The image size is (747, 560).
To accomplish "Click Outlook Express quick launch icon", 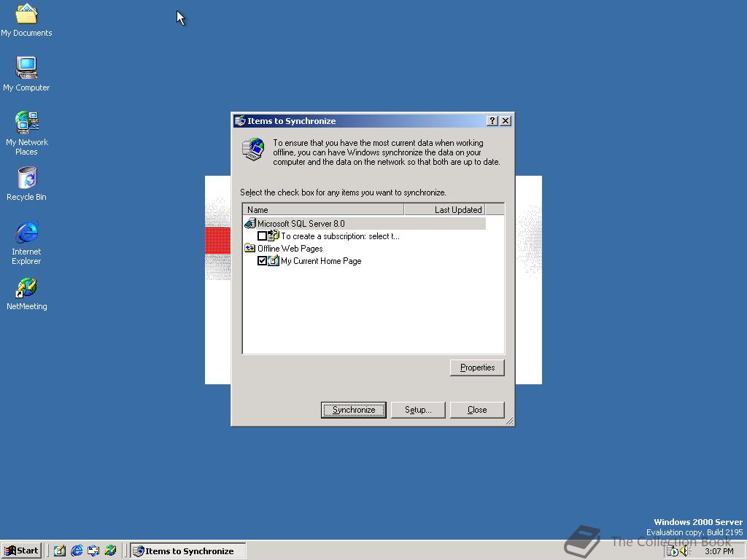I will [93, 551].
